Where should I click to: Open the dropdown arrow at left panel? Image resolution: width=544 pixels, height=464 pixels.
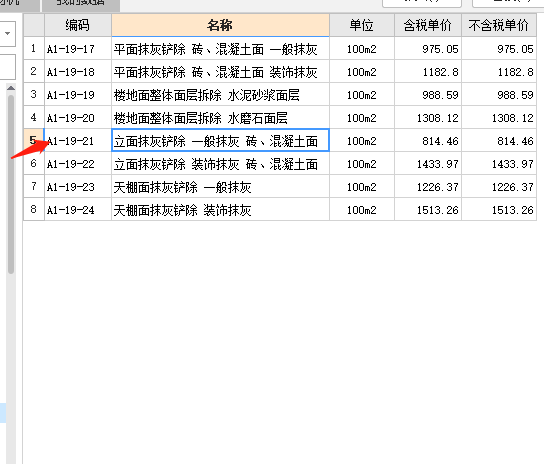point(7,33)
